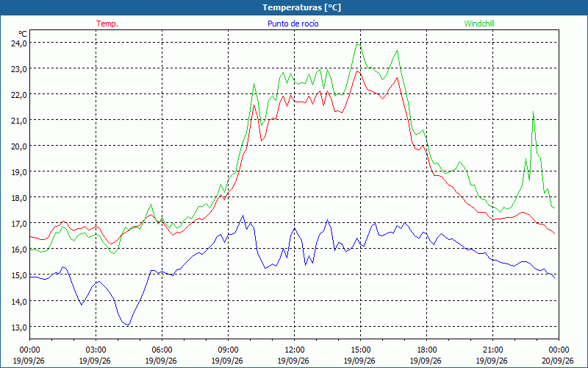Click the 20/09/26 date label
Screen dimensions: 588x368
[559, 361]
